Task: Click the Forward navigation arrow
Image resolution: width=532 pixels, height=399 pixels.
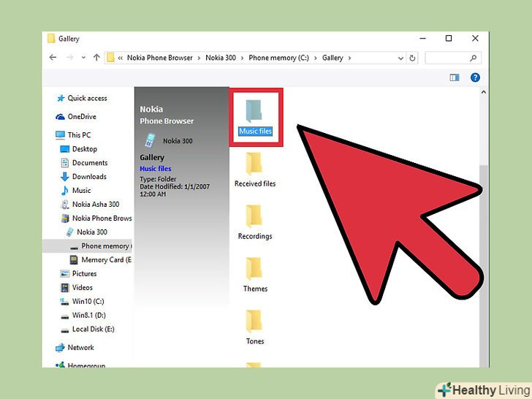Action: point(69,57)
